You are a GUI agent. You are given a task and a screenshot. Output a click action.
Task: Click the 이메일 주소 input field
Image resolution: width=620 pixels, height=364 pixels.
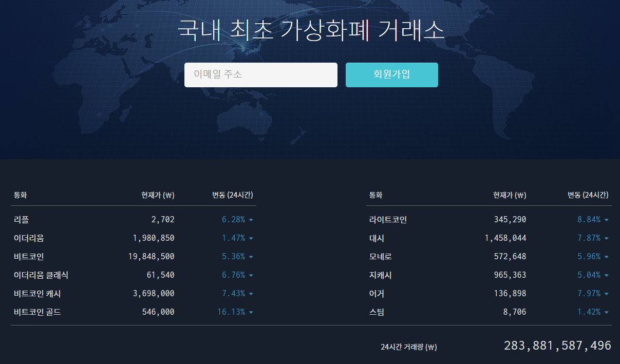(261, 75)
